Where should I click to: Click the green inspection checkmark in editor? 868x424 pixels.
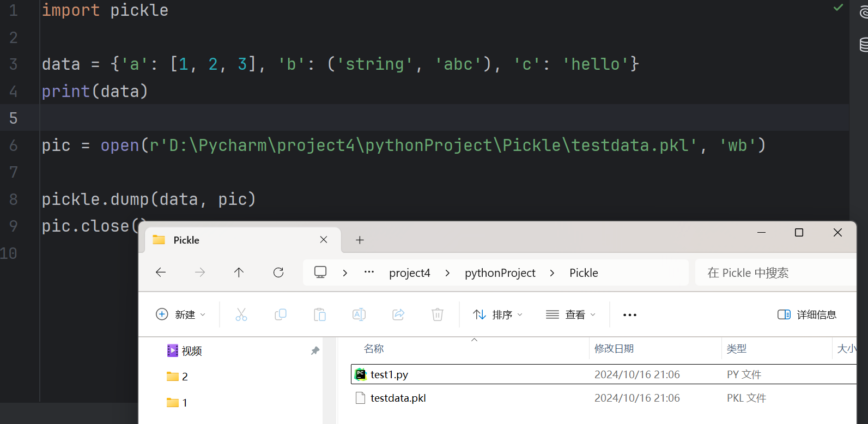click(838, 8)
